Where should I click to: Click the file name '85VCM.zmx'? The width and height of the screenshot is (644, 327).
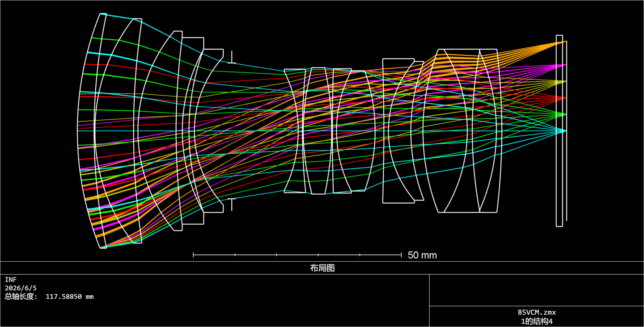click(x=537, y=313)
